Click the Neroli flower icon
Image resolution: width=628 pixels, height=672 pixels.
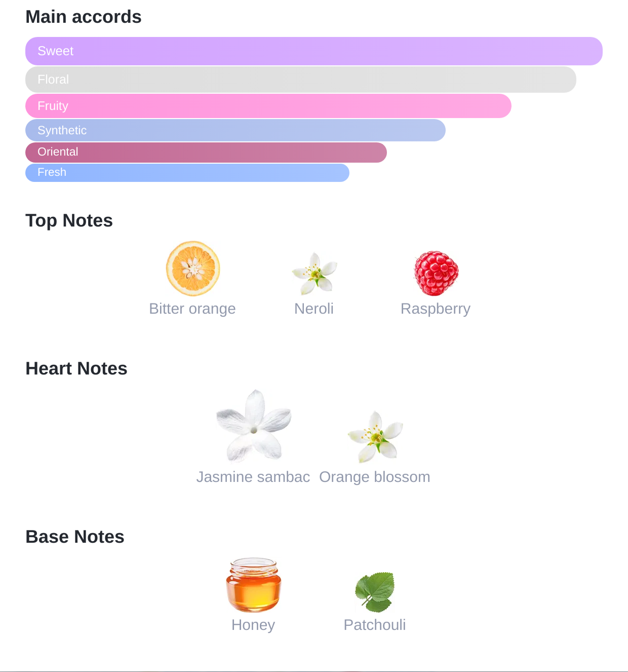tap(315, 274)
